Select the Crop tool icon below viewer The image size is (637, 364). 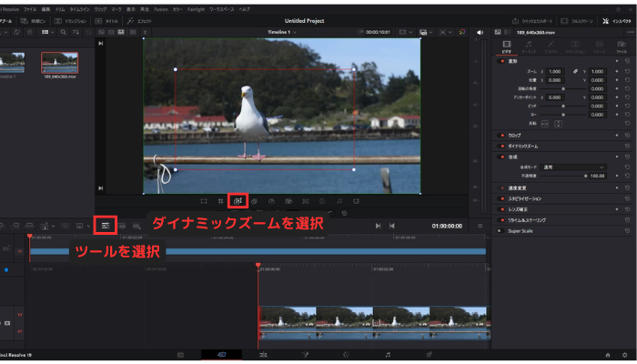point(220,201)
